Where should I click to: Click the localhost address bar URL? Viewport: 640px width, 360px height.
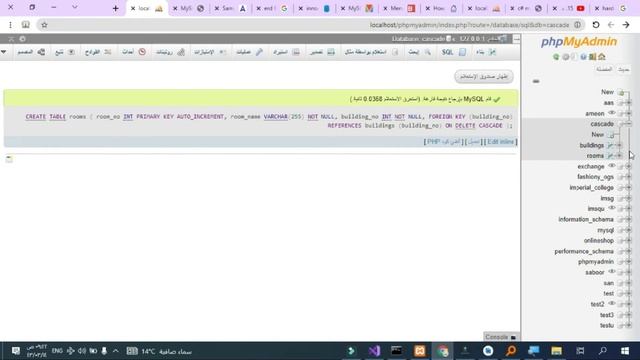pyautogui.click(x=469, y=25)
